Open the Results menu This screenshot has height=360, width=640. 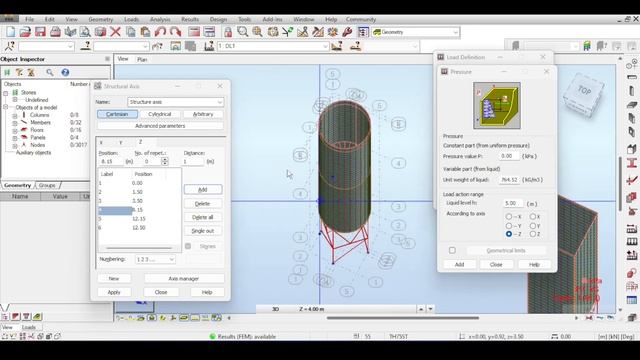[x=190, y=19]
